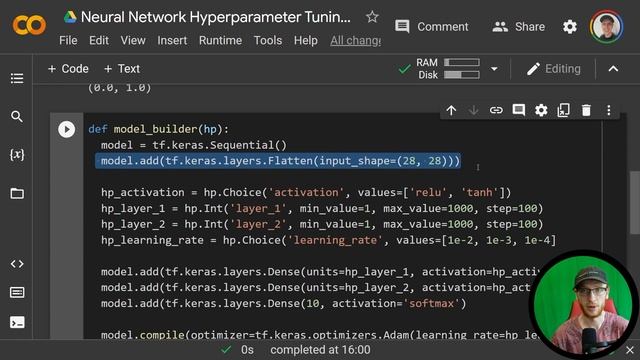Switch the Editing mode button
This screenshot has height=360, width=640.
553,69
